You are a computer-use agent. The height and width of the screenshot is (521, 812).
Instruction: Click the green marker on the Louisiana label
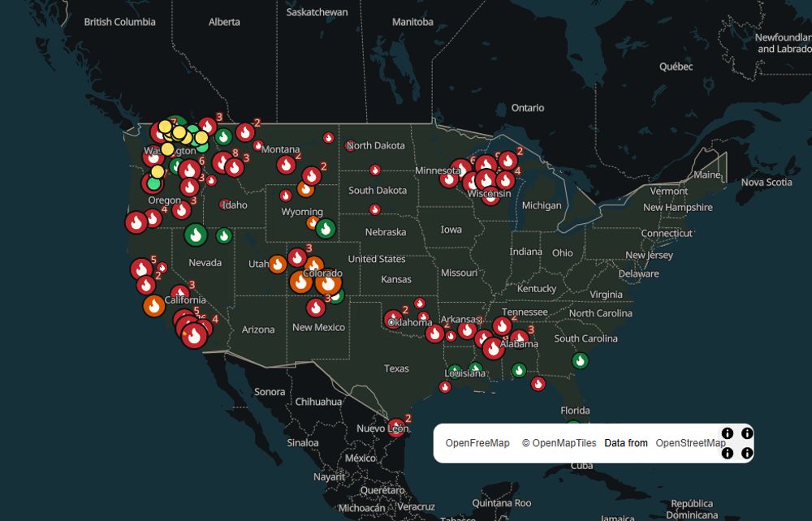point(454,372)
